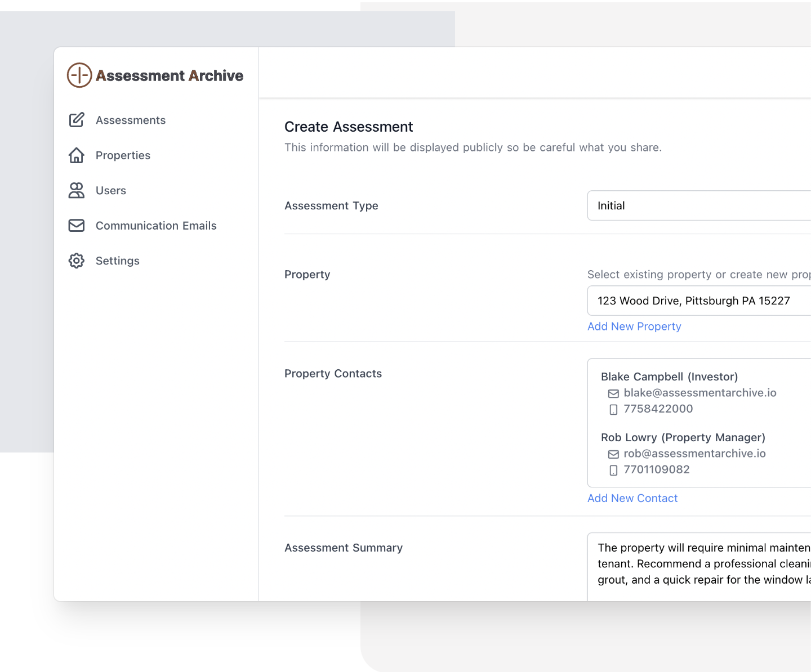811x672 pixels.
Task: Select the Blake Campbell (Investor) contact
Action: [x=669, y=377]
